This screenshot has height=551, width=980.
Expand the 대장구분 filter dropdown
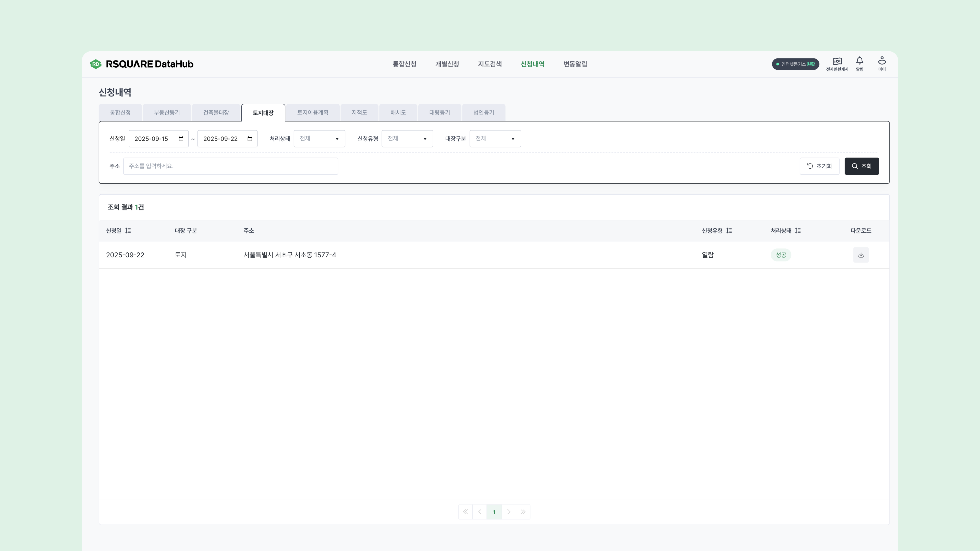point(495,139)
